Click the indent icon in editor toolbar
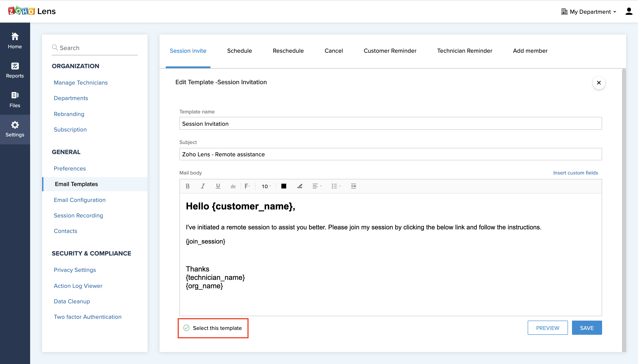 pyautogui.click(x=353, y=186)
